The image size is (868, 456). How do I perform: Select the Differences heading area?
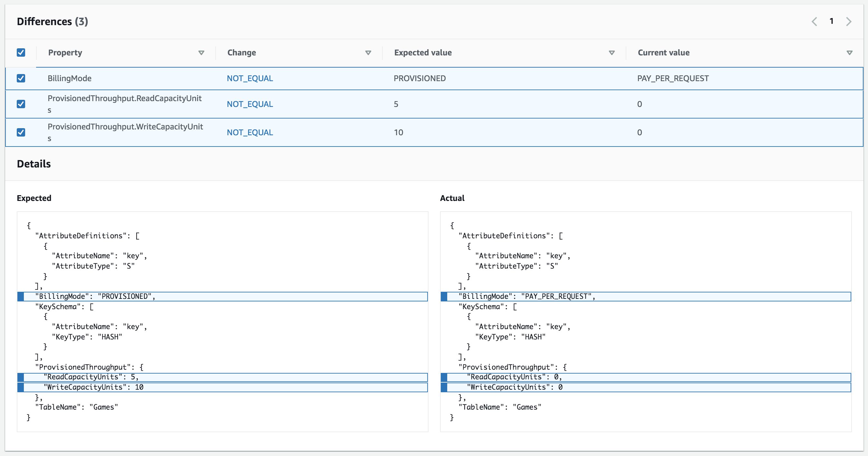pyautogui.click(x=53, y=21)
